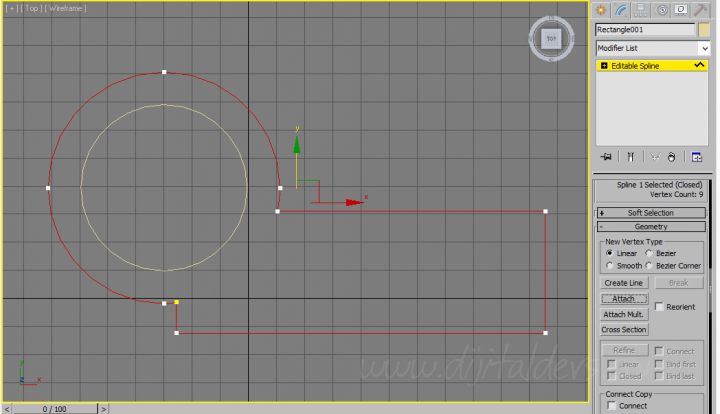Expand the Soft Selection rollout
This screenshot has height=414, width=720.
point(651,213)
